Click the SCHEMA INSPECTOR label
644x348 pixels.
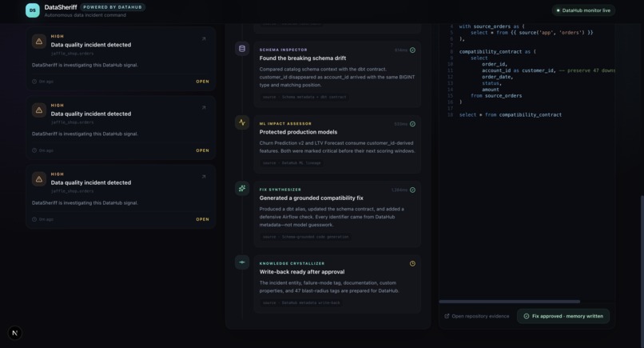click(x=283, y=50)
